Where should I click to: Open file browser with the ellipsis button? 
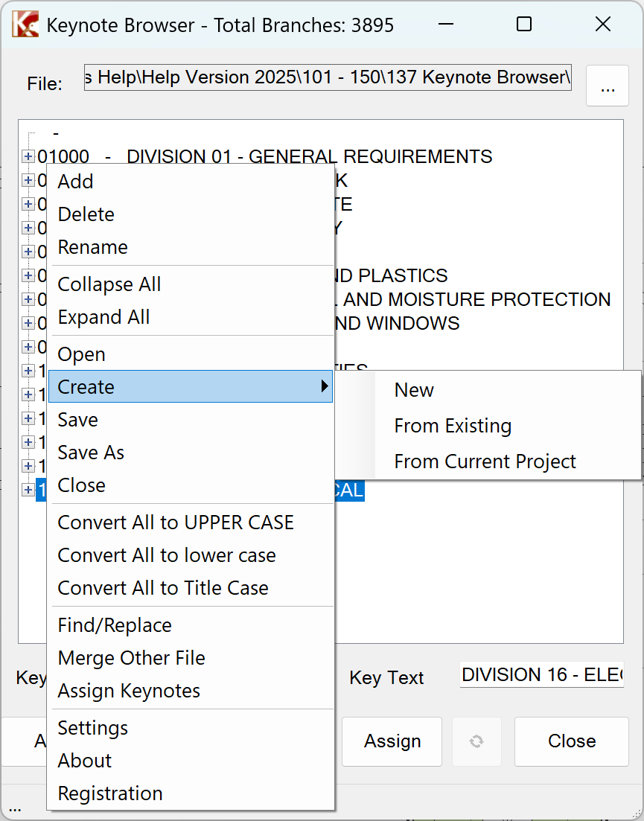tap(608, 86)
